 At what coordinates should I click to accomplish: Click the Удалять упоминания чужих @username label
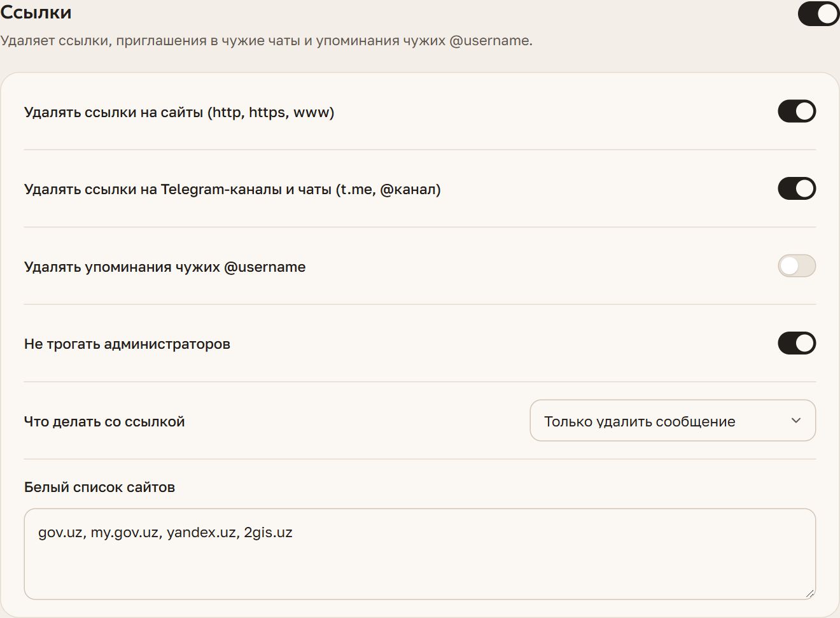pyautogui.click(x=165, y=267)
